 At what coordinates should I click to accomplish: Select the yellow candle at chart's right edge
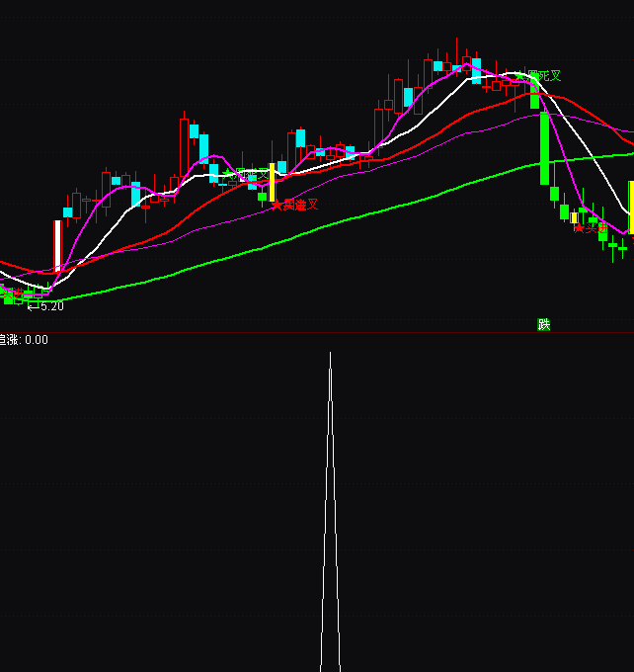[x=630, y=208]
